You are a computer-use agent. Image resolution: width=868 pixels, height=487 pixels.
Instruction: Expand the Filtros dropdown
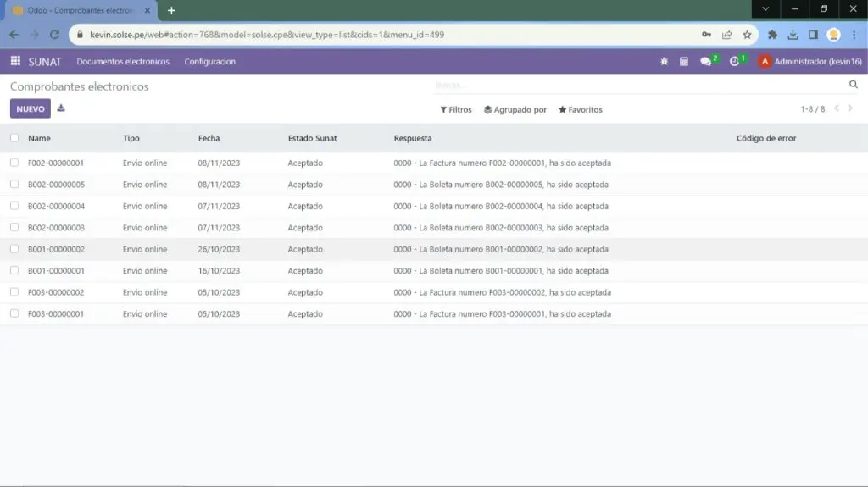click(456, 110)
